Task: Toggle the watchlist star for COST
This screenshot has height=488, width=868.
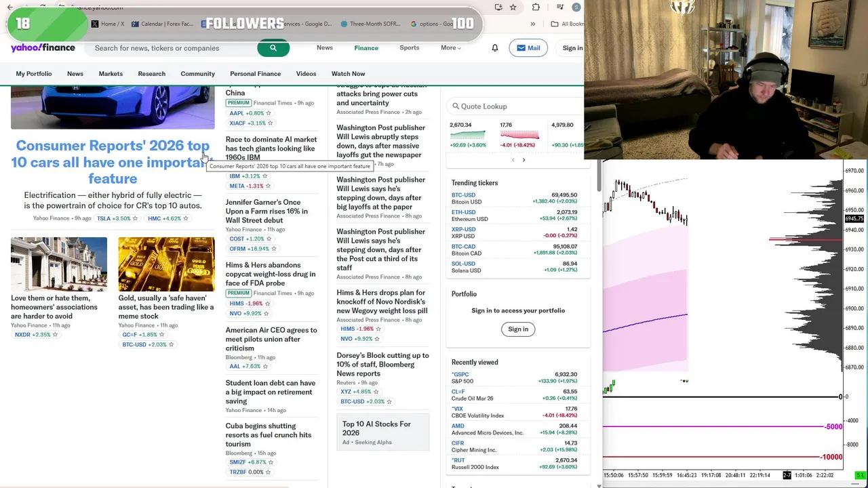Action: (269, 239)
